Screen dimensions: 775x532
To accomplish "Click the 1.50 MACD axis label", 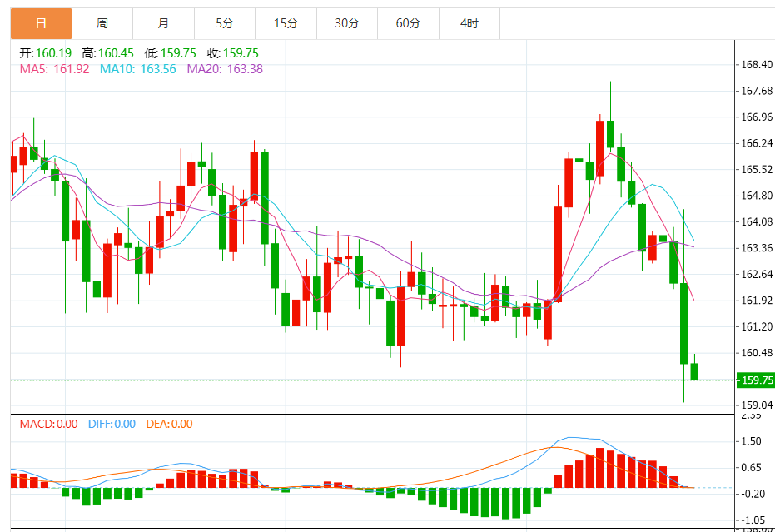I will pyautogui.click(x=751, y=441).
